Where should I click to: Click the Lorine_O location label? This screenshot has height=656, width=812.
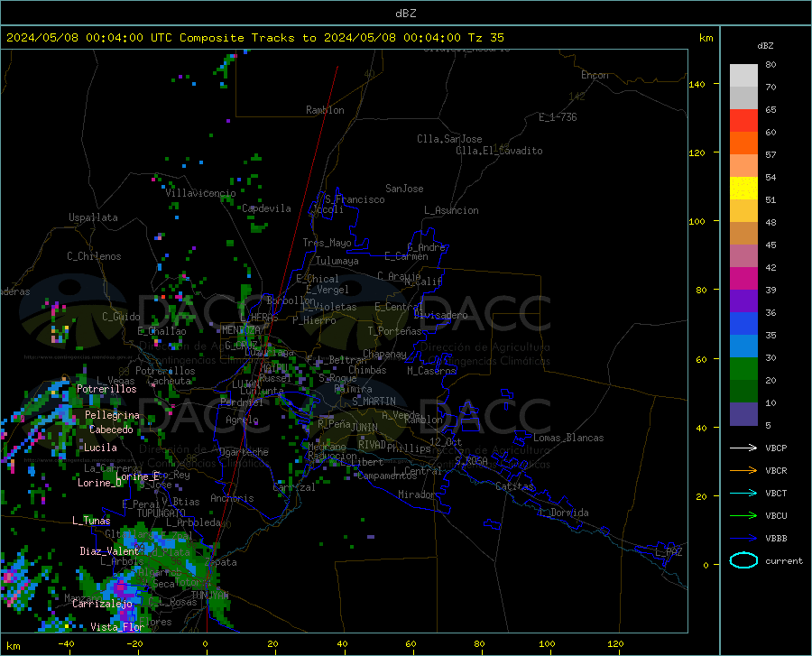[x=99, y=483]
